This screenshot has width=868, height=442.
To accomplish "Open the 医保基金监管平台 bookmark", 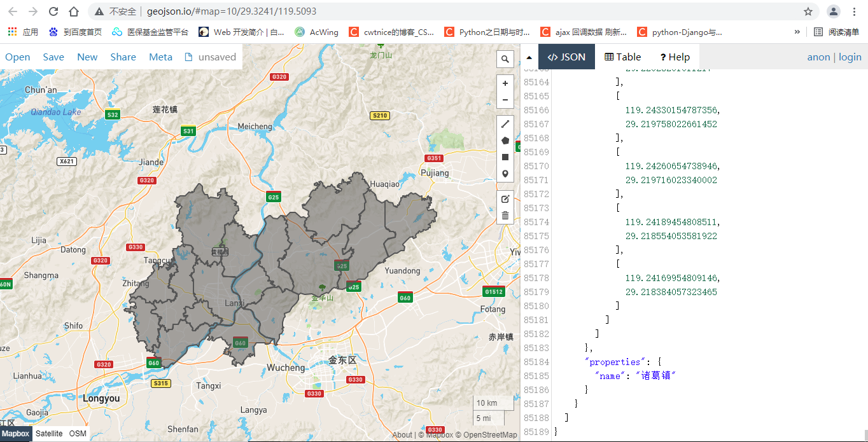I will coord(151,32).
